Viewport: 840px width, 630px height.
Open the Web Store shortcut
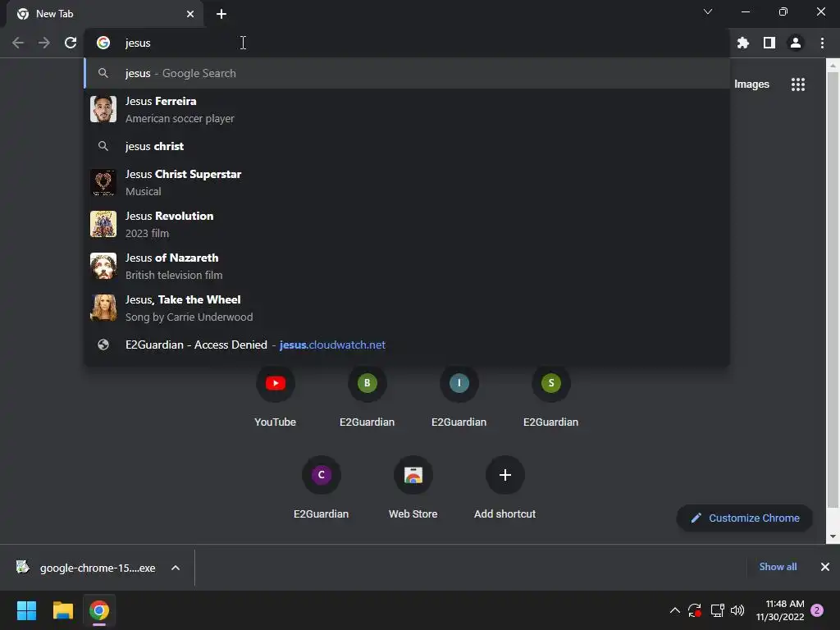click(413, 489)
